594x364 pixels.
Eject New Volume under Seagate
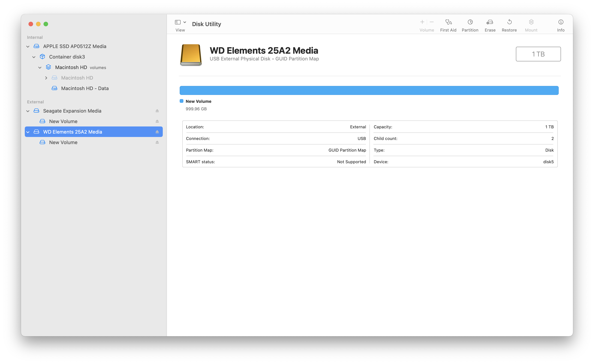(157, 121)
